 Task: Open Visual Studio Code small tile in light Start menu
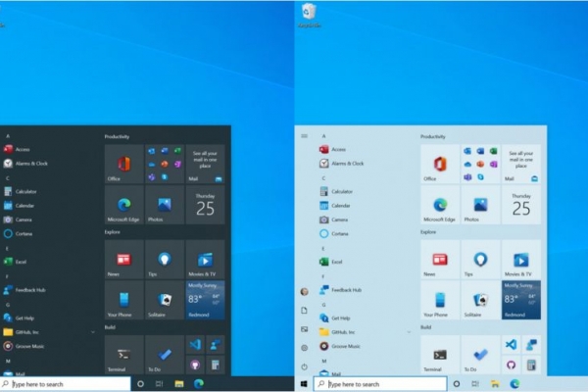[x=512, y=344]
